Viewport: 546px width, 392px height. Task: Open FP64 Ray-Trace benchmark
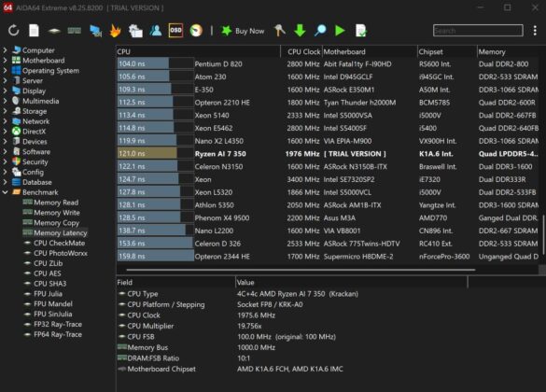point(58,334)
